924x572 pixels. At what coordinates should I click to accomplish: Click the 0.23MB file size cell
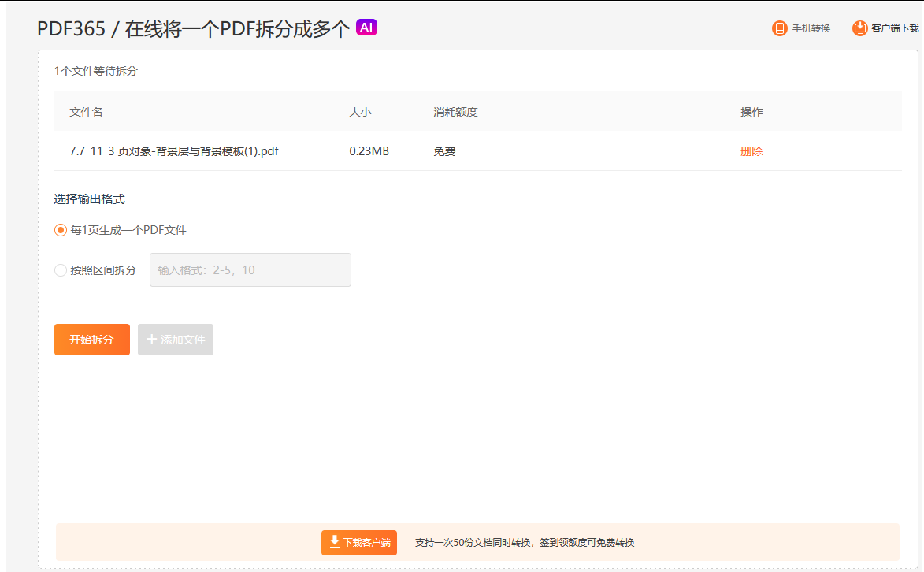[369, 151]
